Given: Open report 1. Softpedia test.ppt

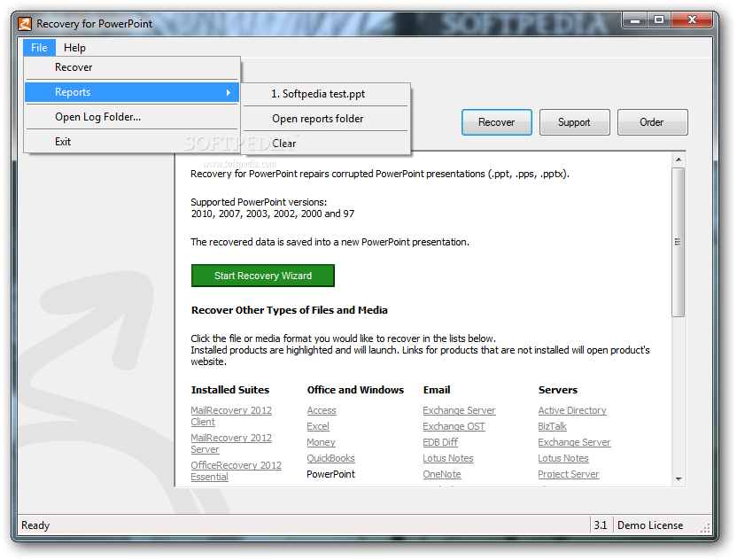Looking at the screenshot, I should [325, 94].
